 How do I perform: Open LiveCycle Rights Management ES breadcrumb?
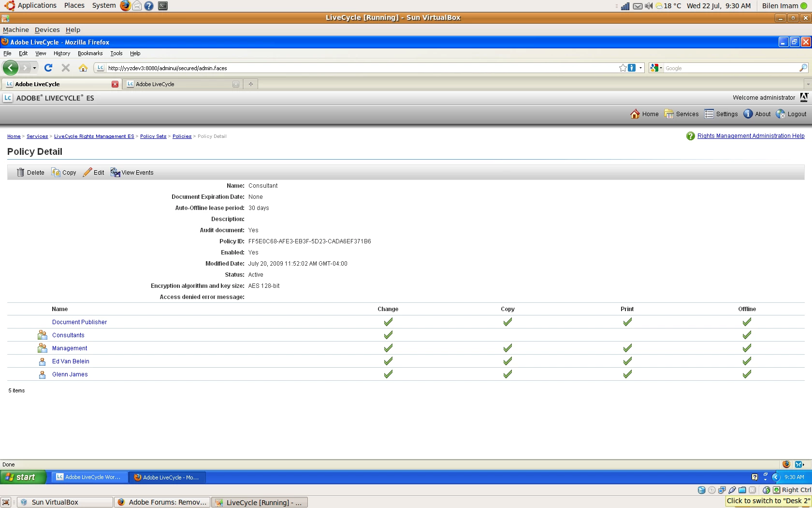pos(94,136)
